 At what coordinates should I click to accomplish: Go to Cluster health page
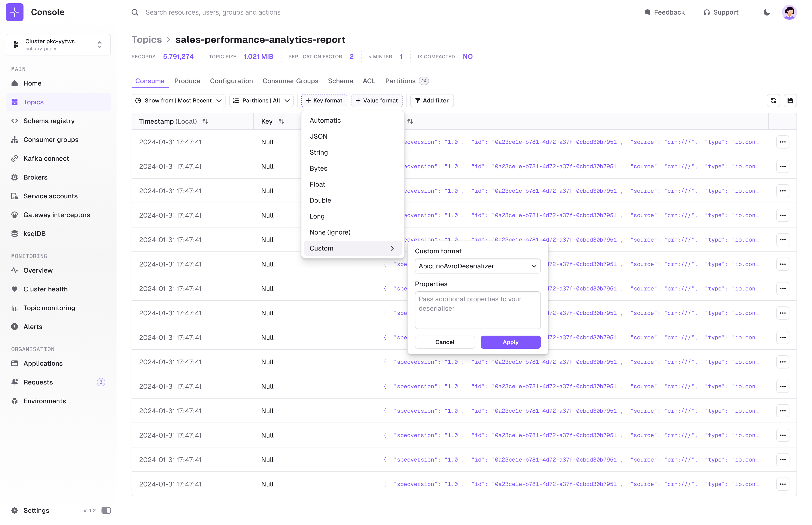pyautogui.click(x=45, y=289)
